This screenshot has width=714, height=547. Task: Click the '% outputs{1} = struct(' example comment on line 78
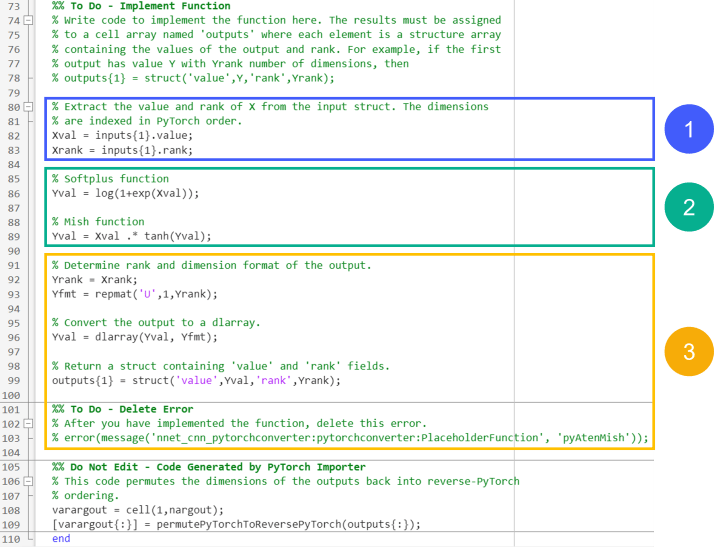[x=193, y=78]
